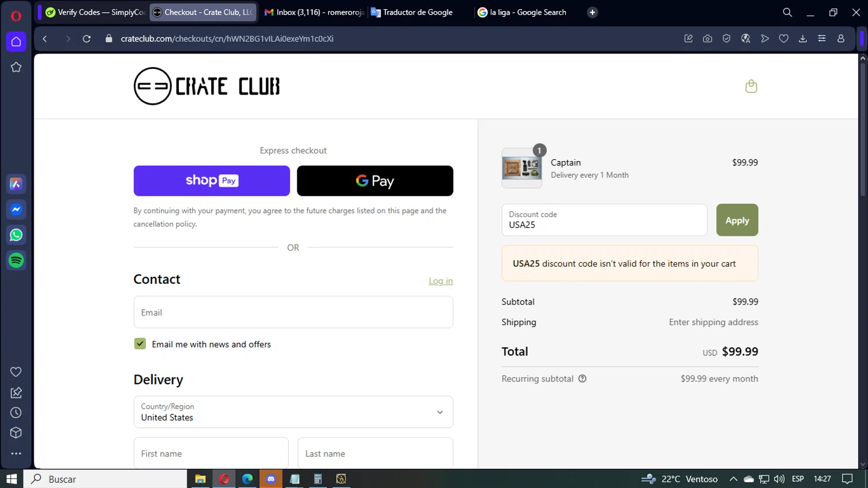
Task: Click the Buscar taskbar search box
Action: click(x=105, y=479)
